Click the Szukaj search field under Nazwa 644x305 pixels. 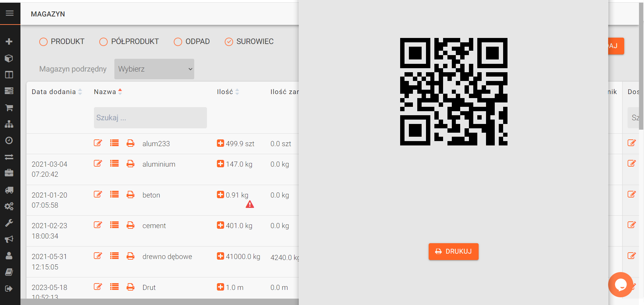tap(150, 118)
